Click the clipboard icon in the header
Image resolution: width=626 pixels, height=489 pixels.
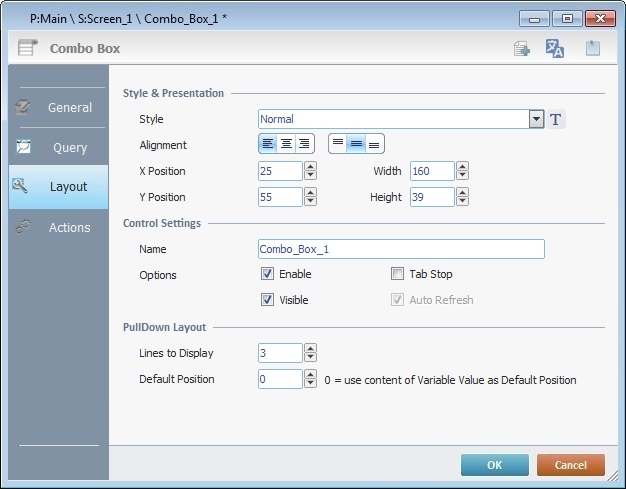(593, 48)
